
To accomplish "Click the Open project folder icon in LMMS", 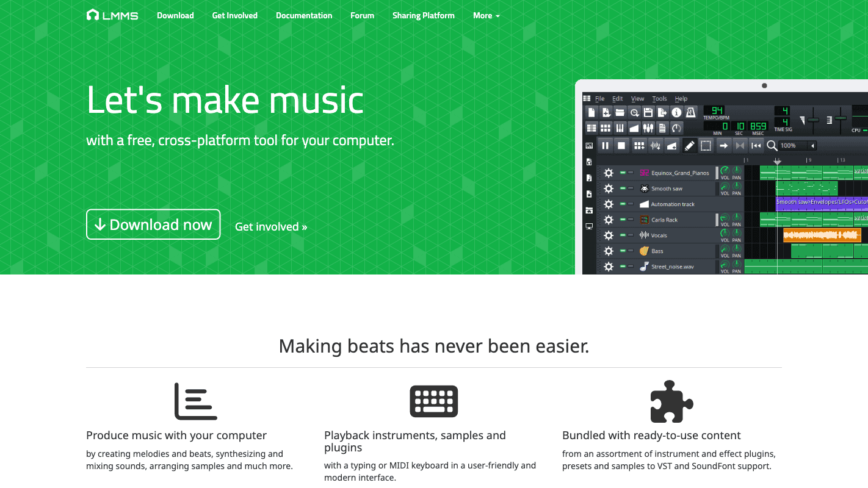I will pyautogui.click(x=620, y=112).
